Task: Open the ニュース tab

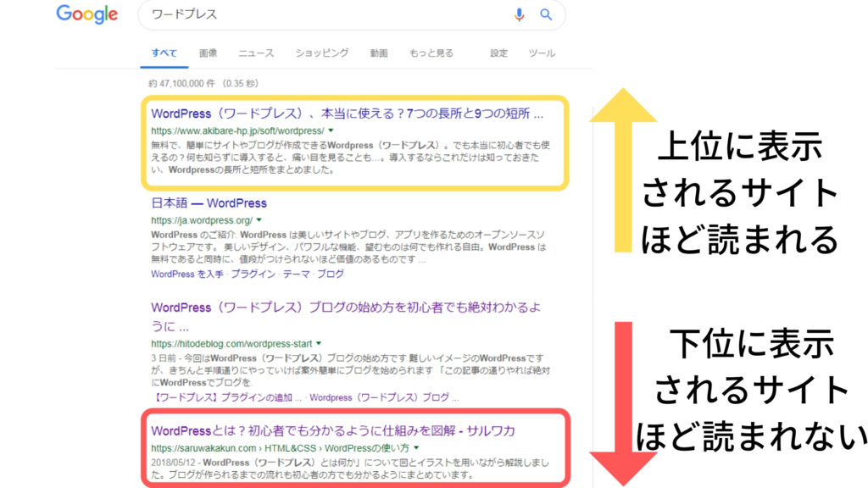Action: tap(256, 53)
